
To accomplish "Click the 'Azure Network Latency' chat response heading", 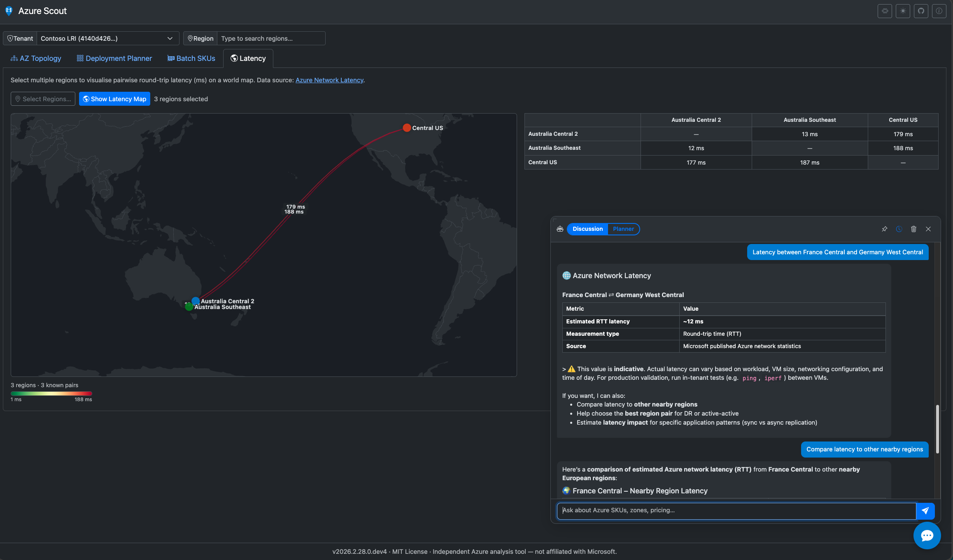I will [x=612, y=276].
